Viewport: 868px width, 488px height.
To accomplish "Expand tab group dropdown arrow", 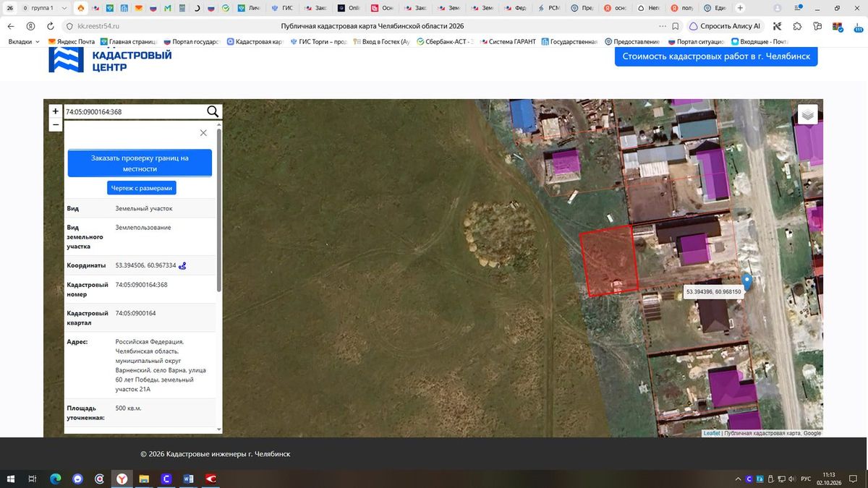I will pos(64,8).
